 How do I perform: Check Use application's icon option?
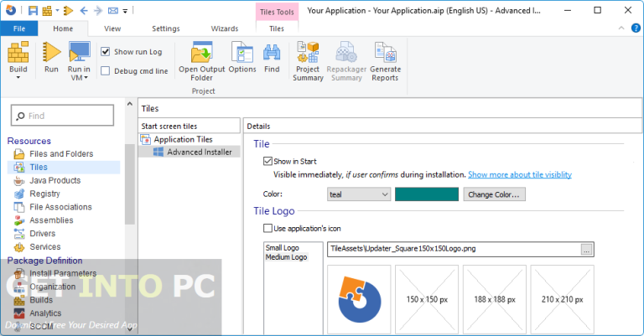pyautogui.click(x=267, y=228)
